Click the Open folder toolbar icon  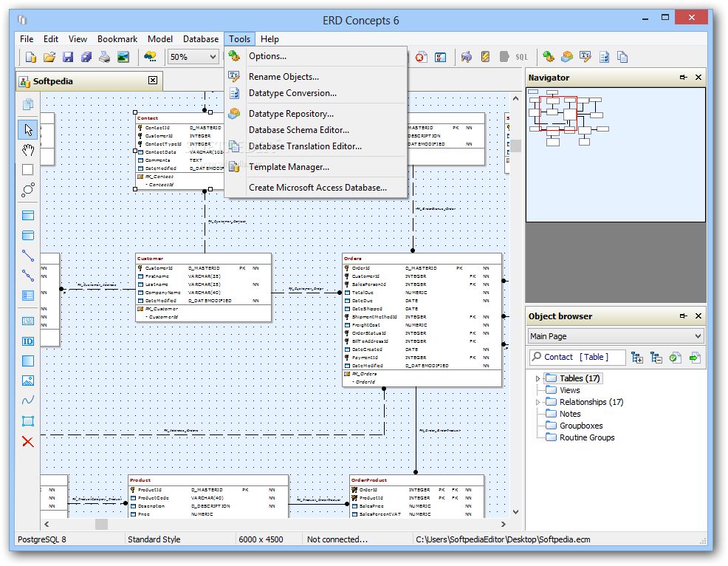(49, 57)
